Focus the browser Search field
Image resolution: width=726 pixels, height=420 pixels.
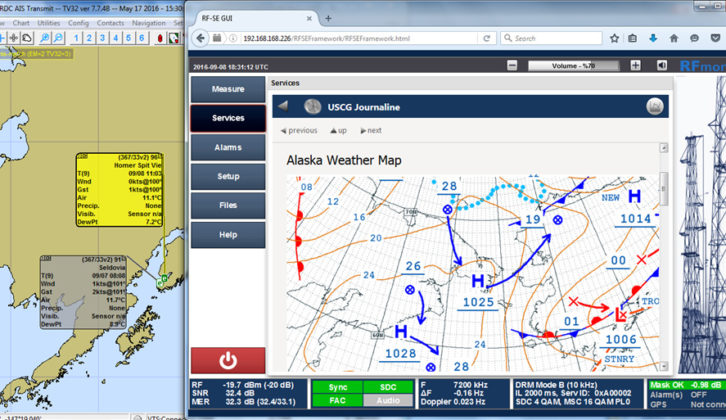tap(551, 38)
